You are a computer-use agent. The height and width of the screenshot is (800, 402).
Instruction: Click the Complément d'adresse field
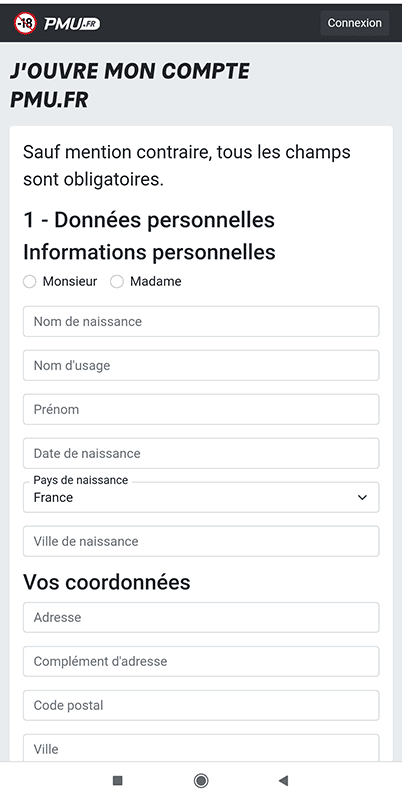(x=201, y=661)
